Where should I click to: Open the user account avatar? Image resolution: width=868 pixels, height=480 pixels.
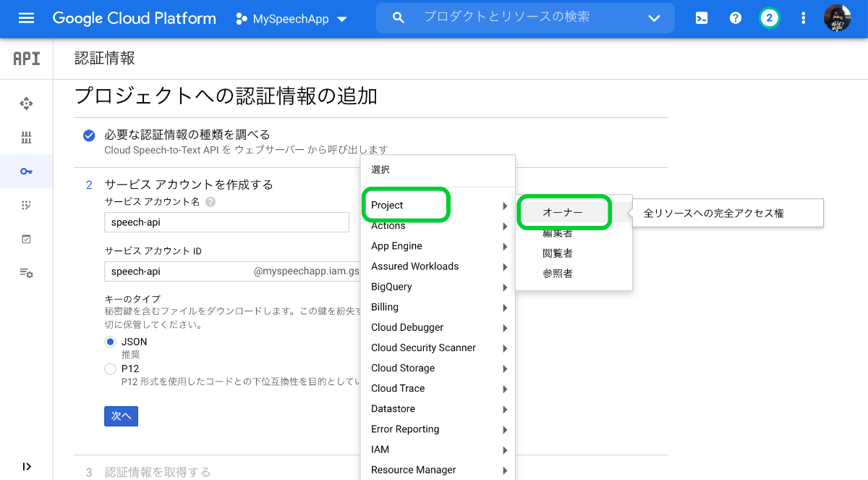click(838, 18)
